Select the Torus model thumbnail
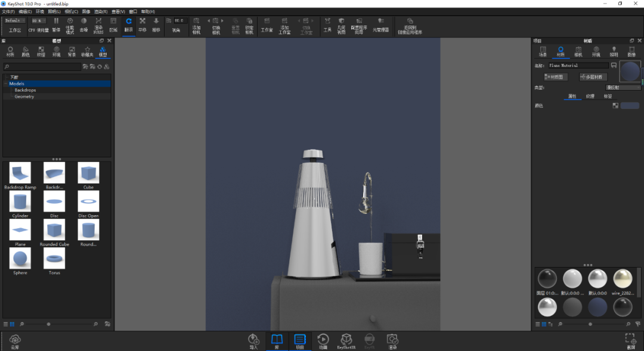Image resolution: width=644 pixels, height=351 pixels. (x=54, y=261)
